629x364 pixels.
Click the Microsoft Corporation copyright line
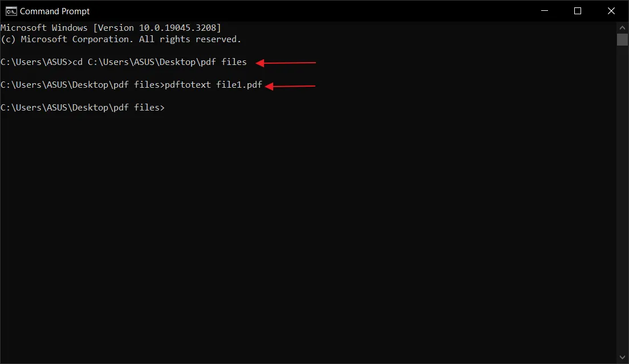[x=121, y=39]
